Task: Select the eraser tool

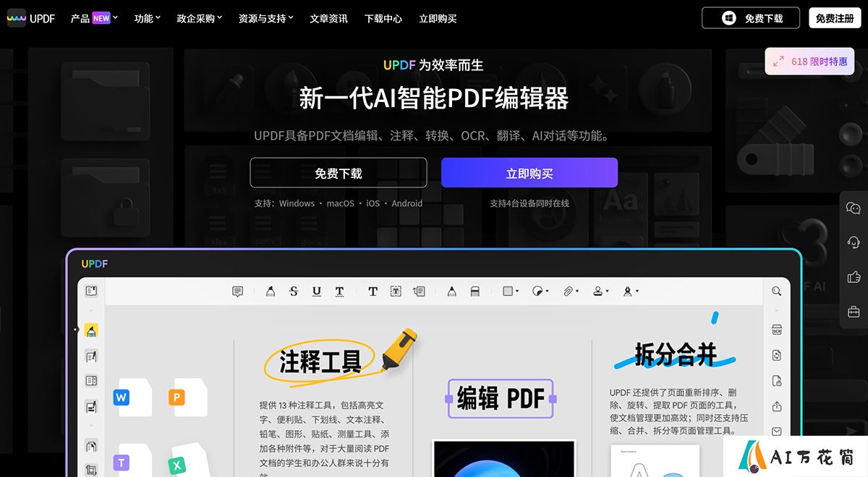Action: [475, 291]
